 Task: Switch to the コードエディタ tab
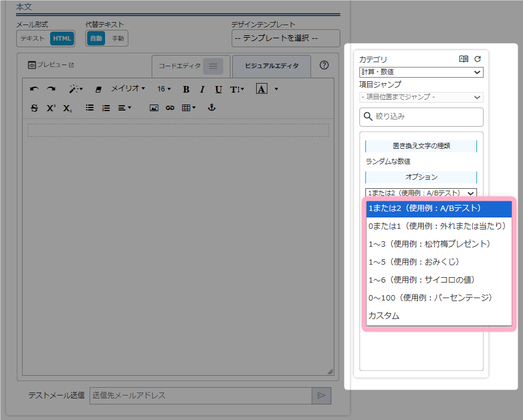(x=180, y=66)
